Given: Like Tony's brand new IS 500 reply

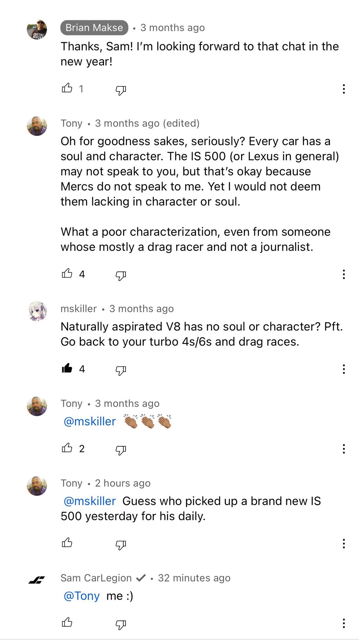Looking at the screenshot, I should pyautogui.click(x=67, y=543).
